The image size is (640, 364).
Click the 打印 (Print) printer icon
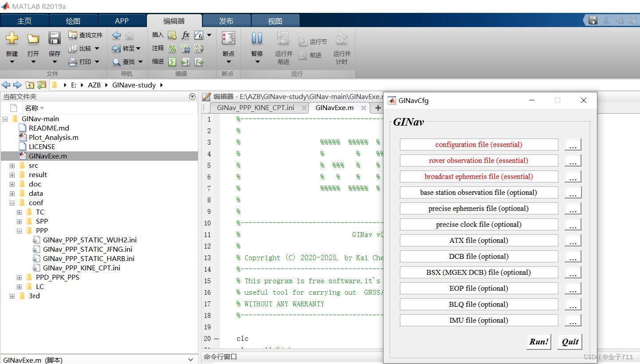click(73, 62)
